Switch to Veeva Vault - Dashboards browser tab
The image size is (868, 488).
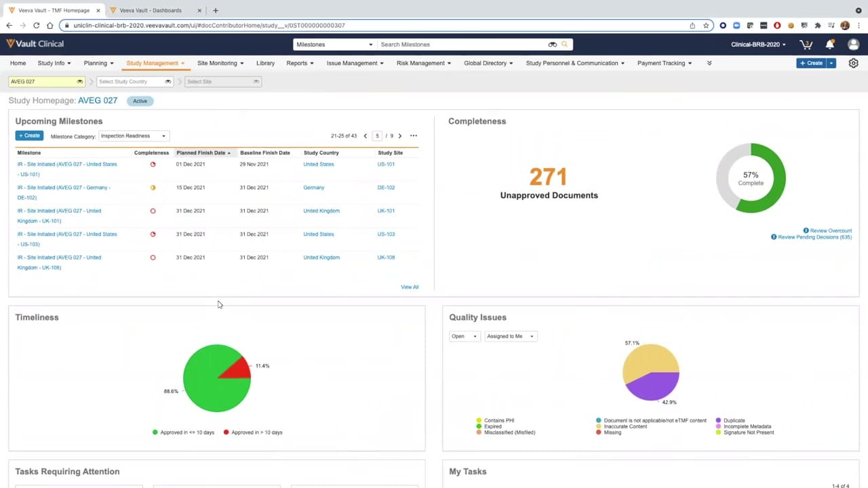pyautogui.click(x=151, y=10)
